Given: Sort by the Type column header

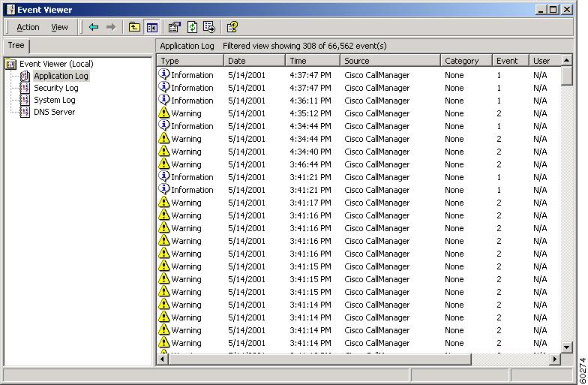Looking at the screenshot, I should 190,60.
